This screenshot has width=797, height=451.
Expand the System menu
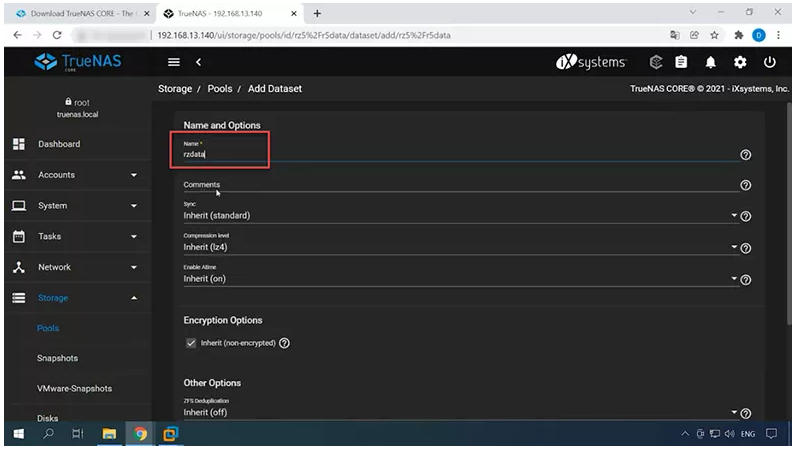[76, 206]
